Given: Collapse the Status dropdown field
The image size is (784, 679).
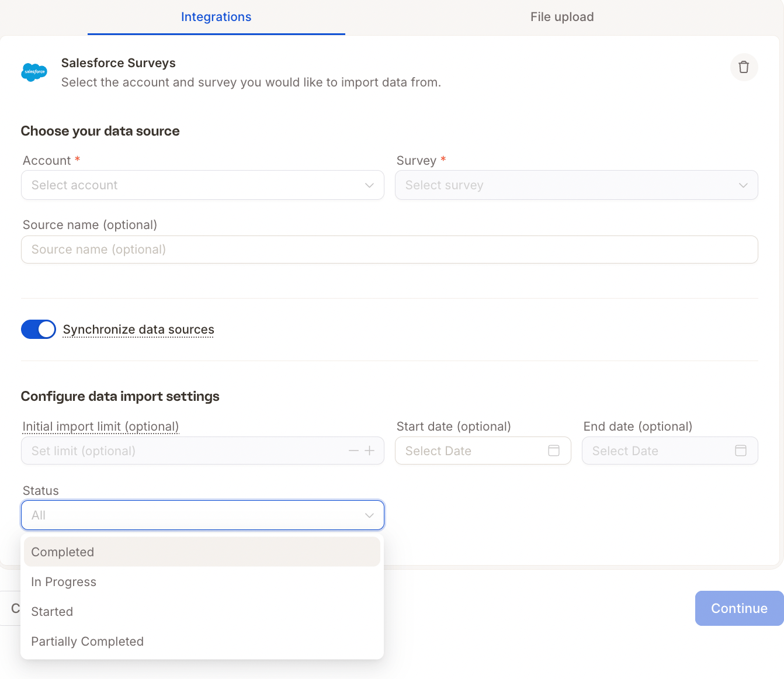Looking at the screenshot, I should 203,515.
